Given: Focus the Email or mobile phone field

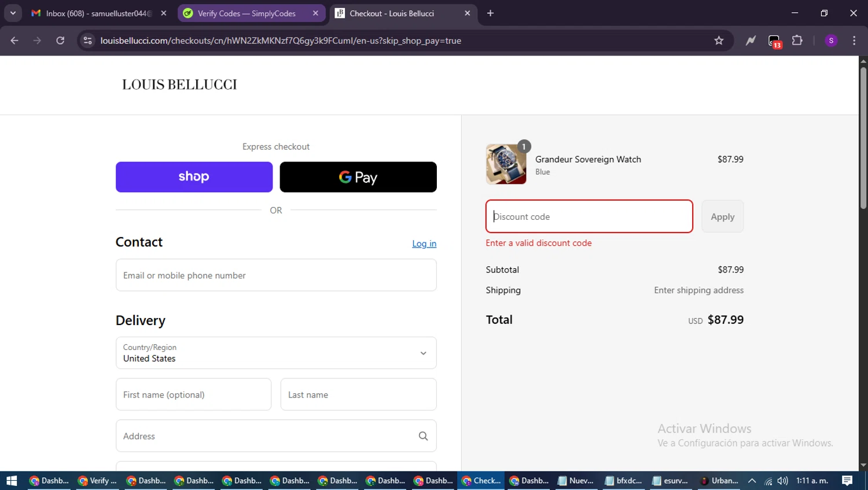Looking at the screenshot, I should pyautogui.click(x=276, y=275).
